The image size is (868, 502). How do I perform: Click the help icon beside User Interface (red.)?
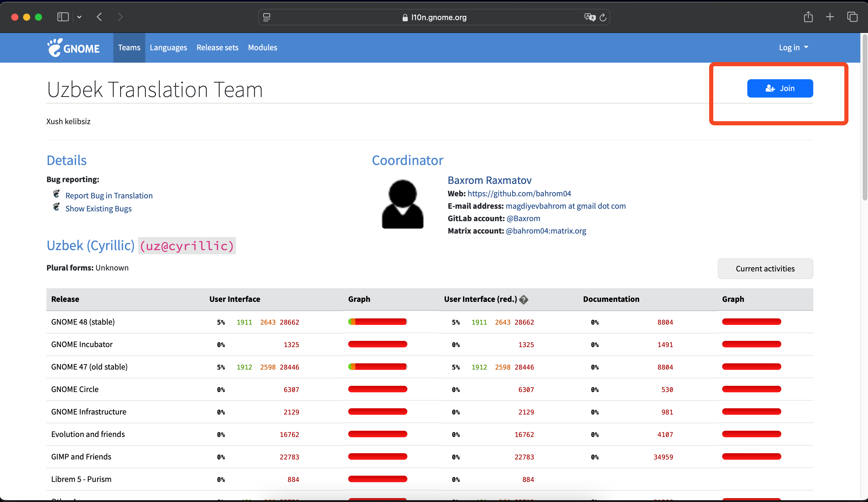(x=523, y=299)
